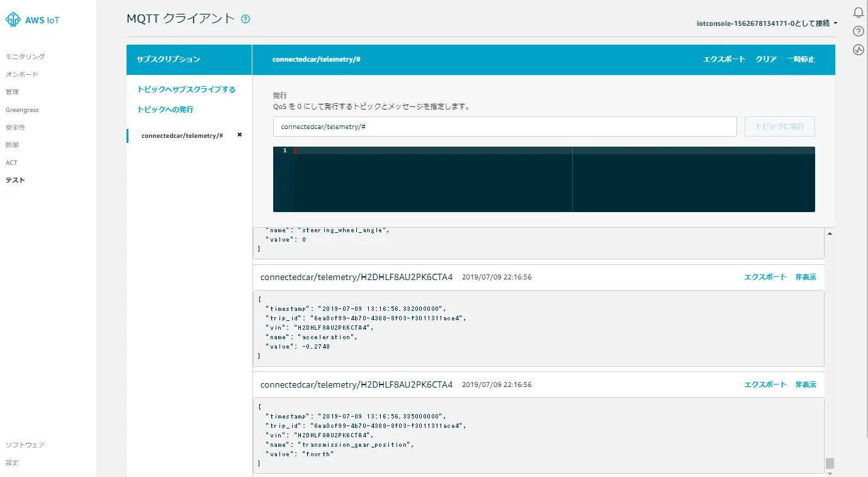
Task: Open 安全性 in the sidebar
Action: pyautogui.click(x=15, y=127)
